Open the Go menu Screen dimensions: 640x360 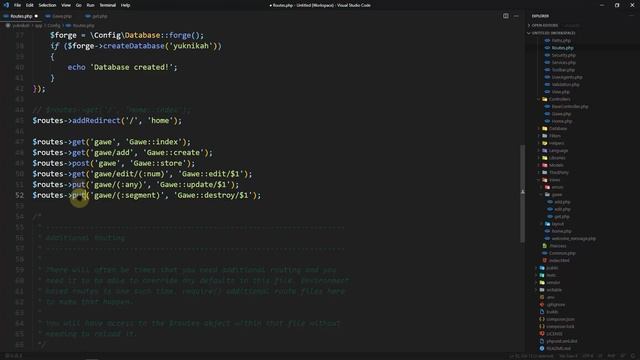pyautogui.click(x=78, y=5)
